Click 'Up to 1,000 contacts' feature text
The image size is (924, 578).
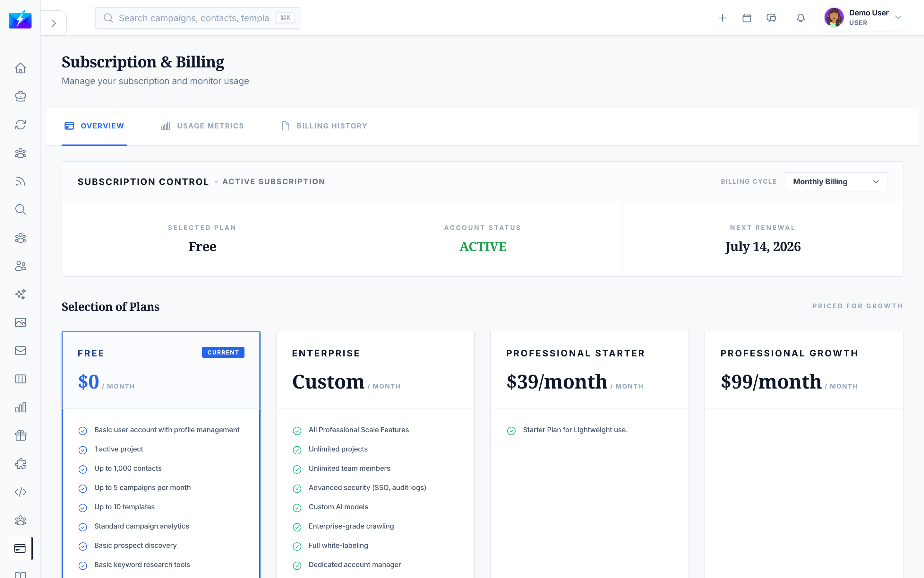[128, 468]
